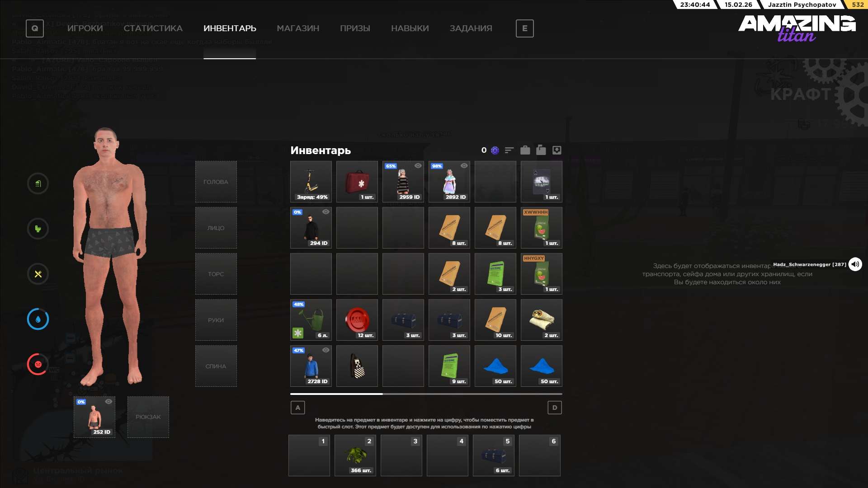
Task: Click the download-to-storage icon in inventory header
Action: pos(557,150)
